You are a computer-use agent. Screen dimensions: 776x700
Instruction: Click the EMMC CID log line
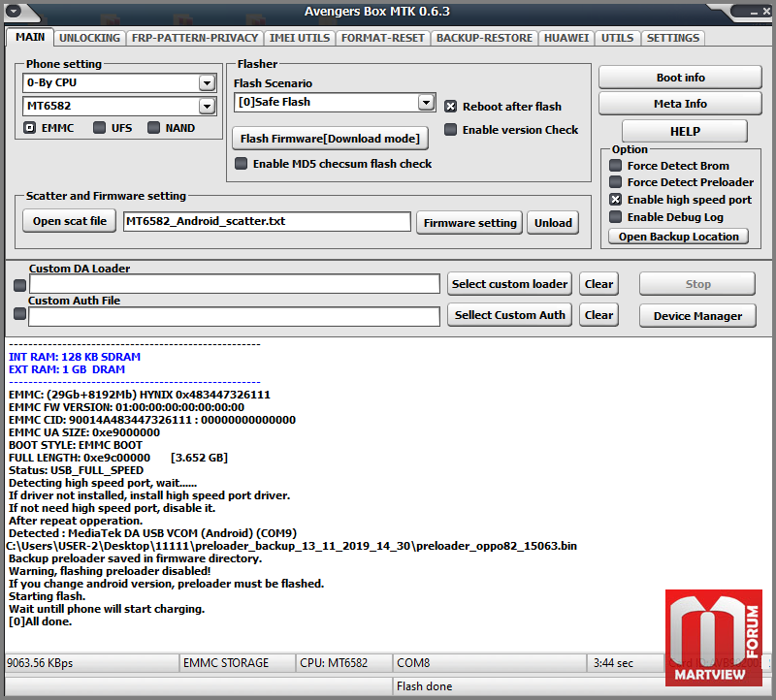point(152,420)
